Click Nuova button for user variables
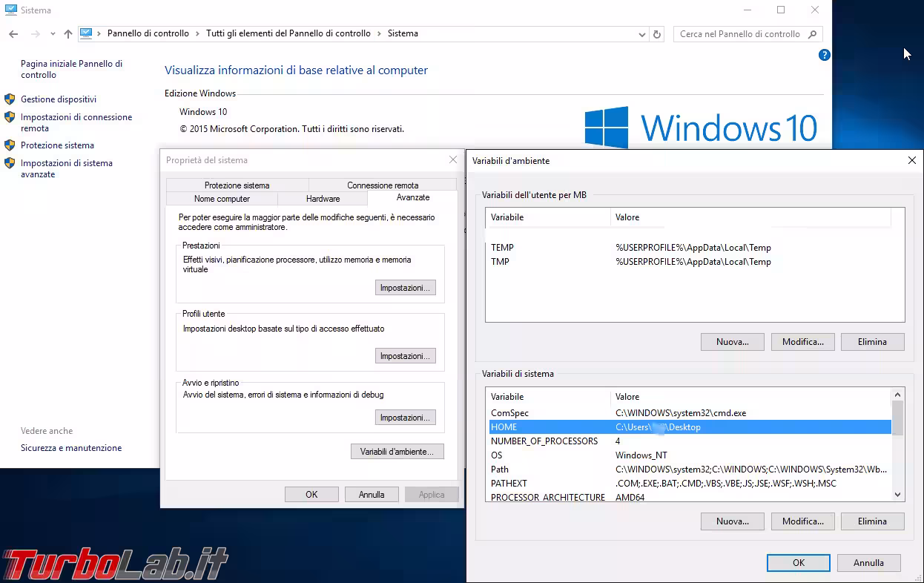Viewport: 924px width, 583px height. pyautogui.click(x=732, y=342)
